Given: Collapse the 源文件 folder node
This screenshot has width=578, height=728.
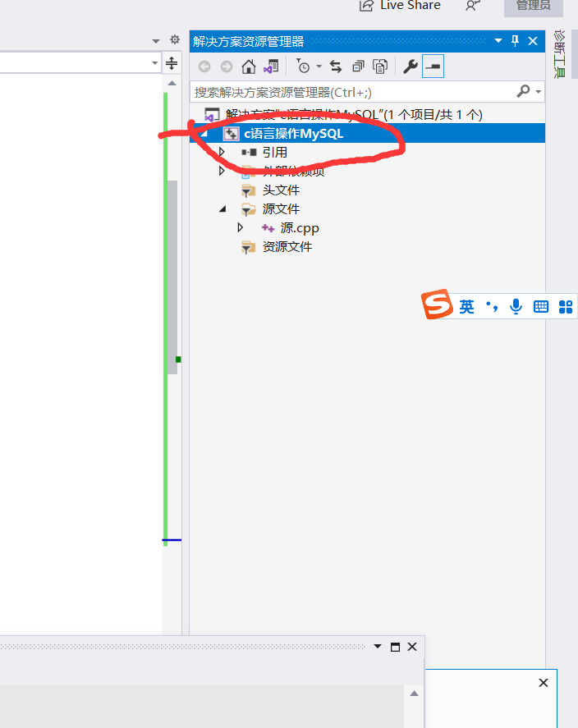Looking at the screenshot, I should pos(222,209).
